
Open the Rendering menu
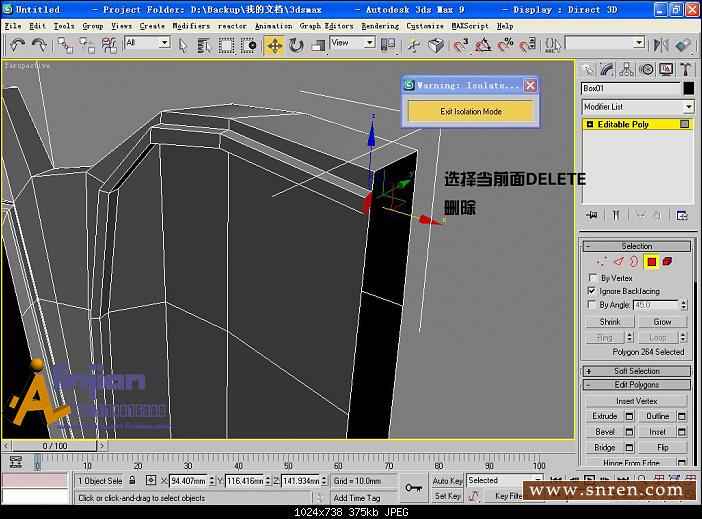(x=380, y=26)
